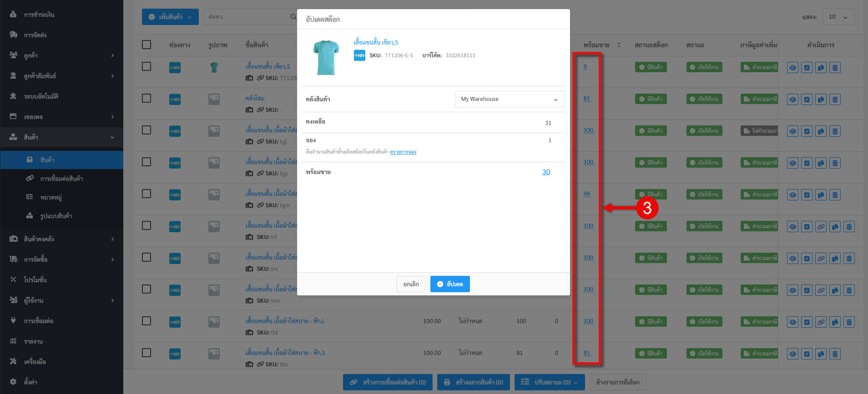Open รายงาน reports from the sidebar
The width and height of the screenshot is (868, 394).
(x=33, y=341)
